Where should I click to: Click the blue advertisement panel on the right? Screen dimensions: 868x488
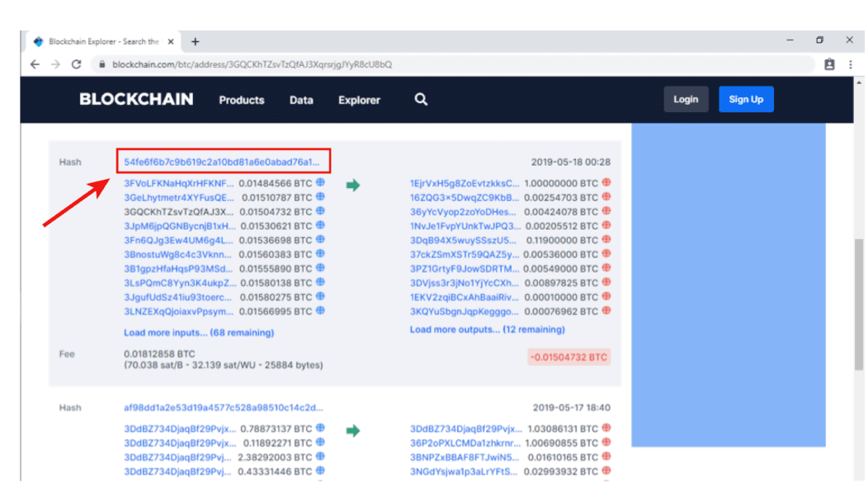pyautogui.click(x=729, y=285)
